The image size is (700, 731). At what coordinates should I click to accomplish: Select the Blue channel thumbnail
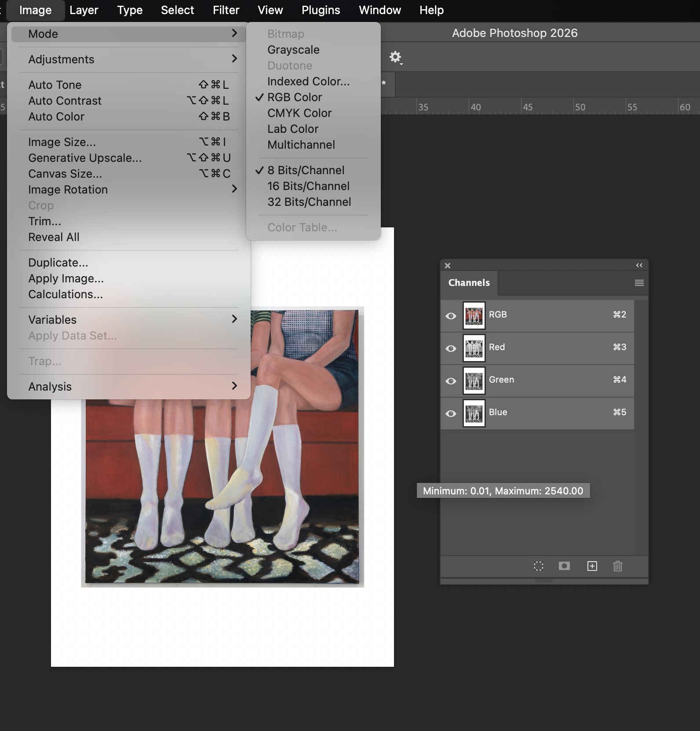(x=474, y=413)
